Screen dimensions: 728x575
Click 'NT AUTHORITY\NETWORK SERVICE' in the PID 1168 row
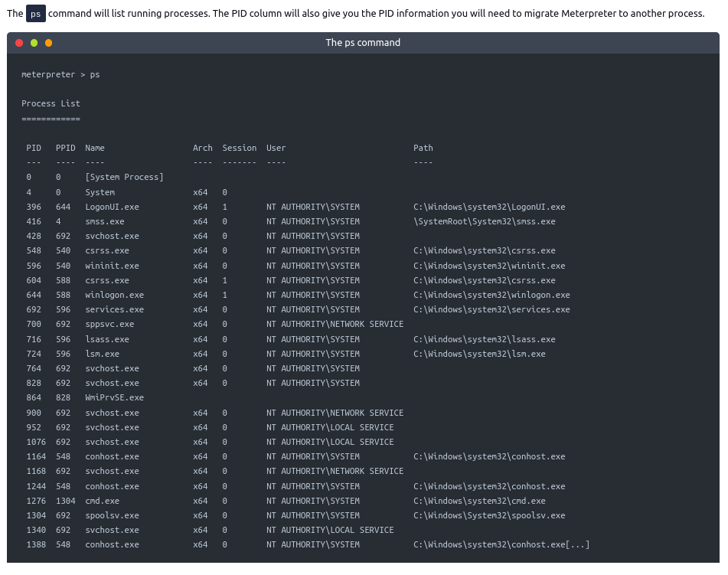(335, 471)
